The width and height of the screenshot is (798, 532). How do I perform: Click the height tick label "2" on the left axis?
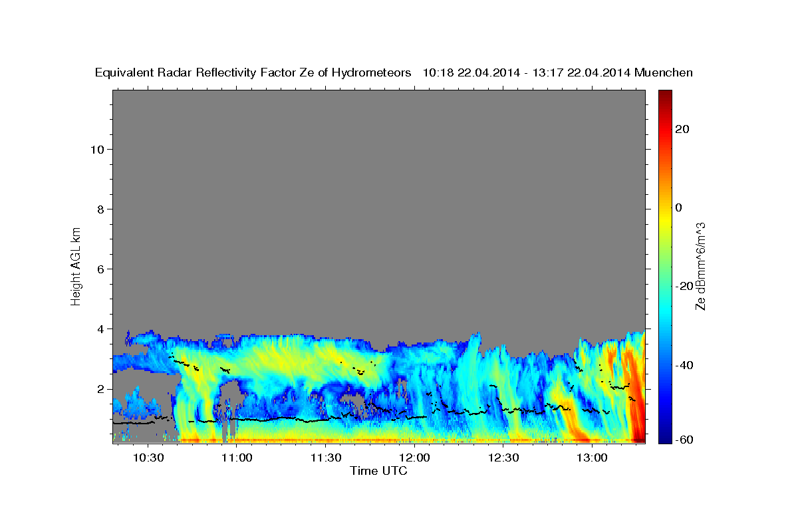pos(100,388)
